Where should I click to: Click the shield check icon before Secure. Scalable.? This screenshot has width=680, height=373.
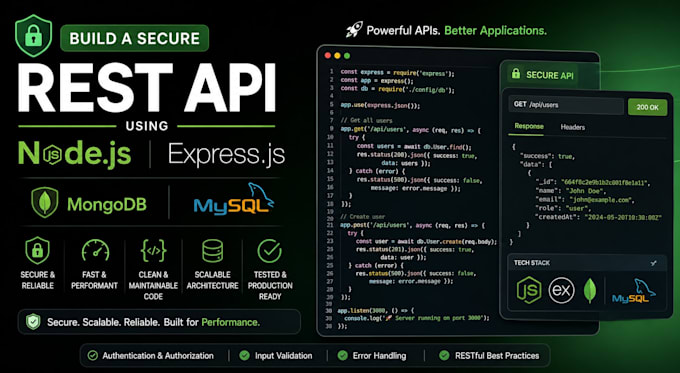(33, 322)
